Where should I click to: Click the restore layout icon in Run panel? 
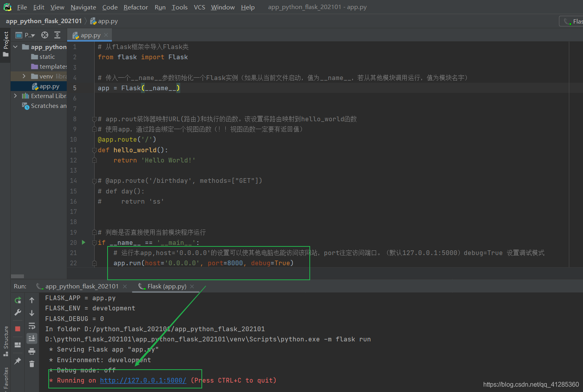tap(18, 345)
